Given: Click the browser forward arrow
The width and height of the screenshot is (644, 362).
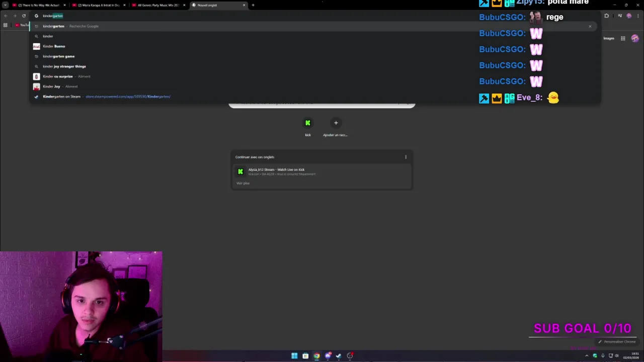Looking at the screenshot, I should point(15,16).
